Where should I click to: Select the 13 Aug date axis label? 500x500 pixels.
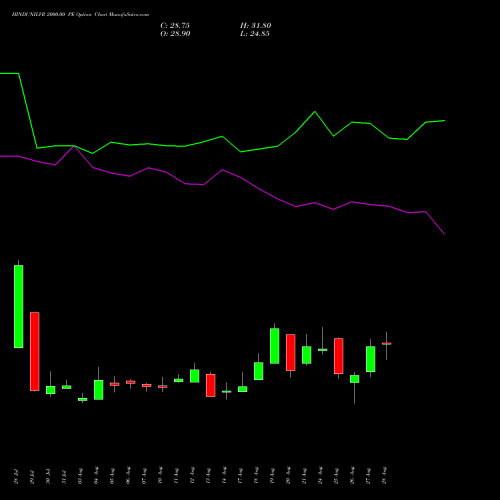(x=208, y=476)
